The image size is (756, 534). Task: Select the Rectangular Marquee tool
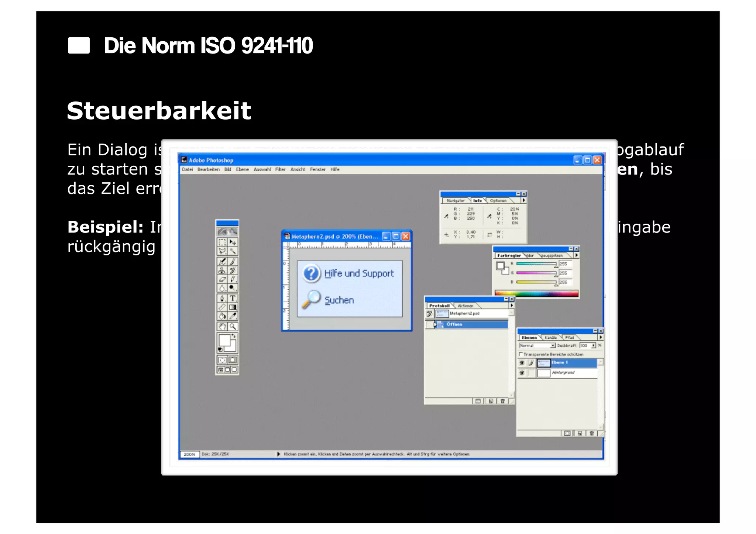pyautogui.click(x=222, y=242)
